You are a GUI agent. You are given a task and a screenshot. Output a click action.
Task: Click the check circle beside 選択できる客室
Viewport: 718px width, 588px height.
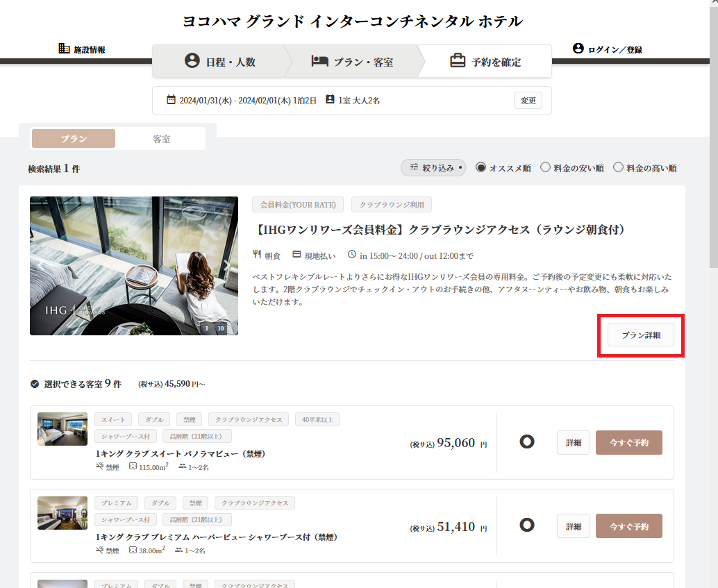tap(34, 384)
